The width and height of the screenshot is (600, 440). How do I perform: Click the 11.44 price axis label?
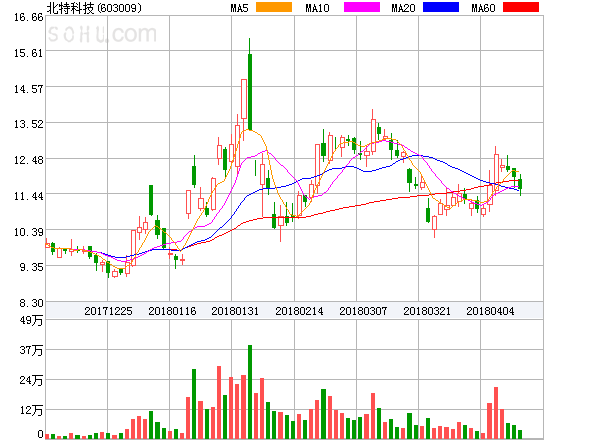point(29,196)
